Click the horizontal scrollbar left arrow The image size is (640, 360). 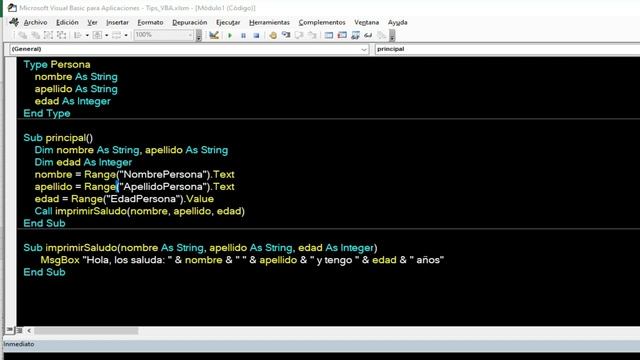(x=29, y=330)
